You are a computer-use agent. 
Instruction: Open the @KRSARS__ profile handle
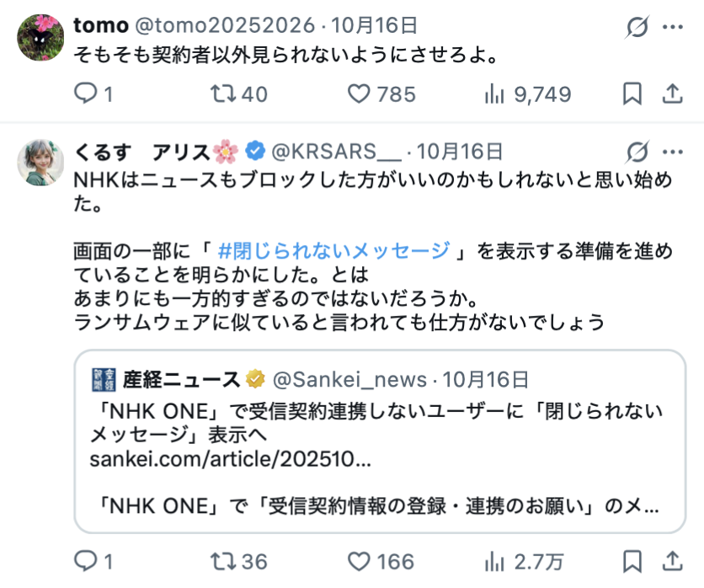(x=335, y=152)
